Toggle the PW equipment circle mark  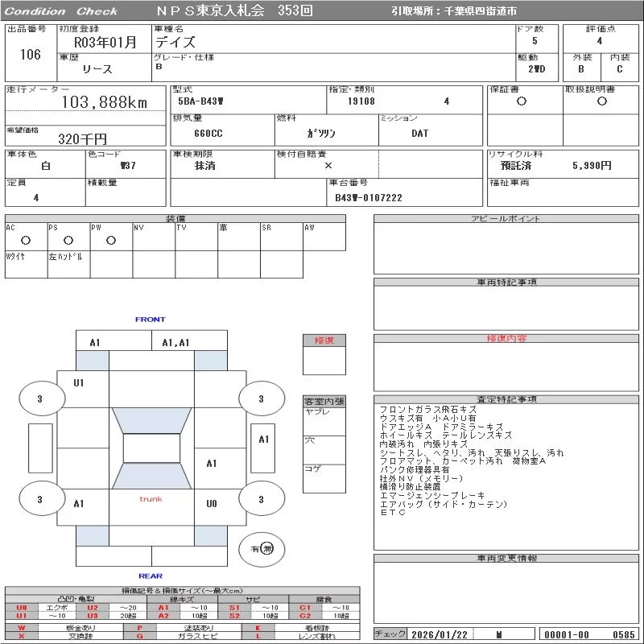pos(111,240)
